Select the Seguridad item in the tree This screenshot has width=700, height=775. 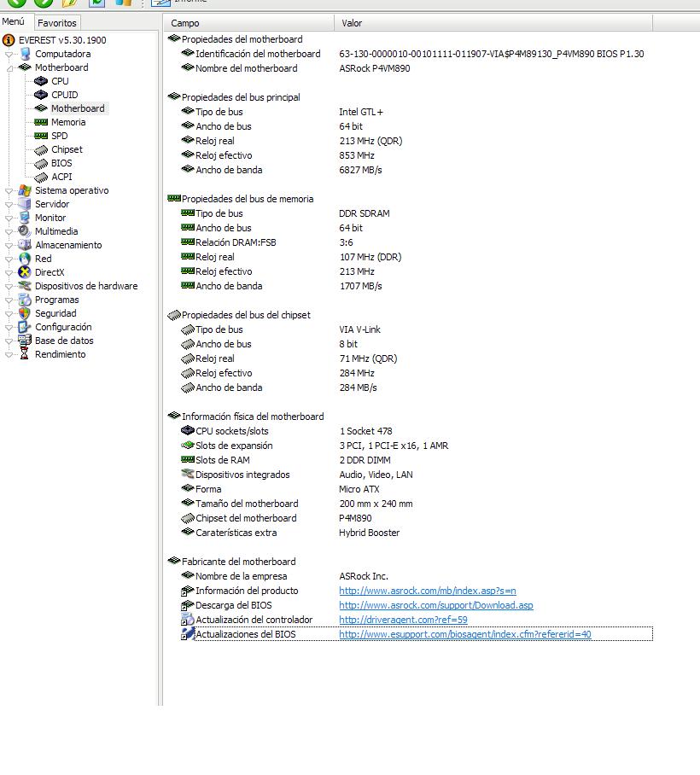[55, 313]
